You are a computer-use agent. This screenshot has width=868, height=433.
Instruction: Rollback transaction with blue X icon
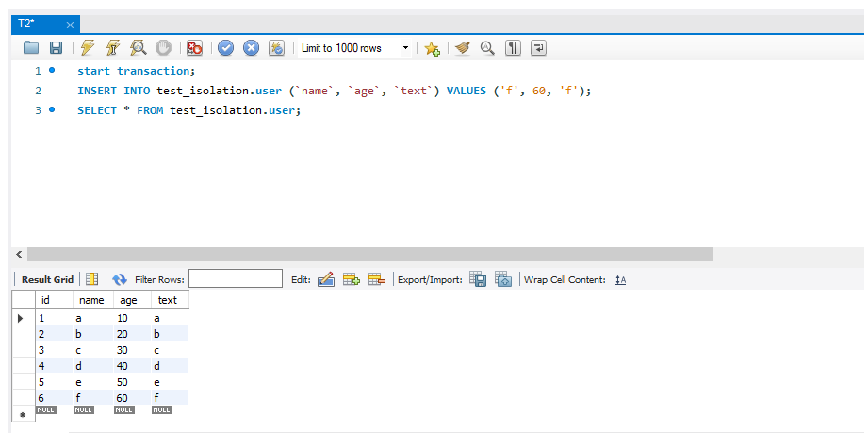pyautogui.click(x=252, y=48)
